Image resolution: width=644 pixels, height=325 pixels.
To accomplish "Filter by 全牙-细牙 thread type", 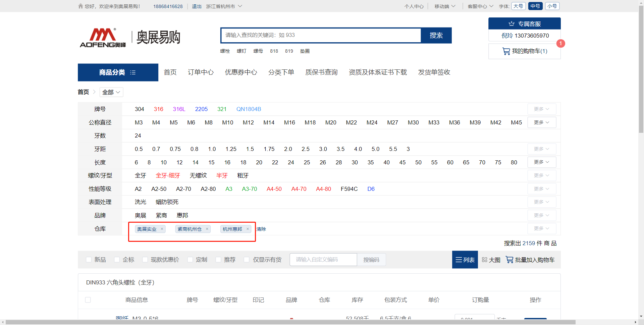I will (168, 175).
